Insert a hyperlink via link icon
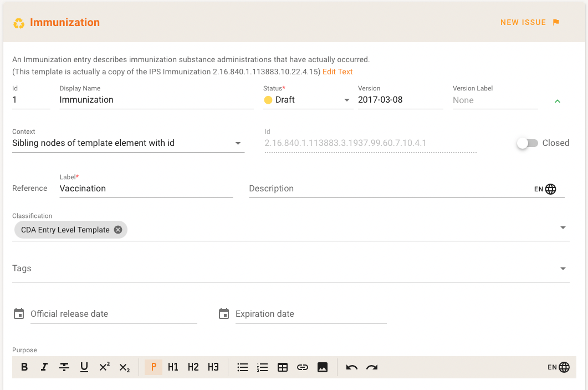588x390 pixels. click(303, 367)
